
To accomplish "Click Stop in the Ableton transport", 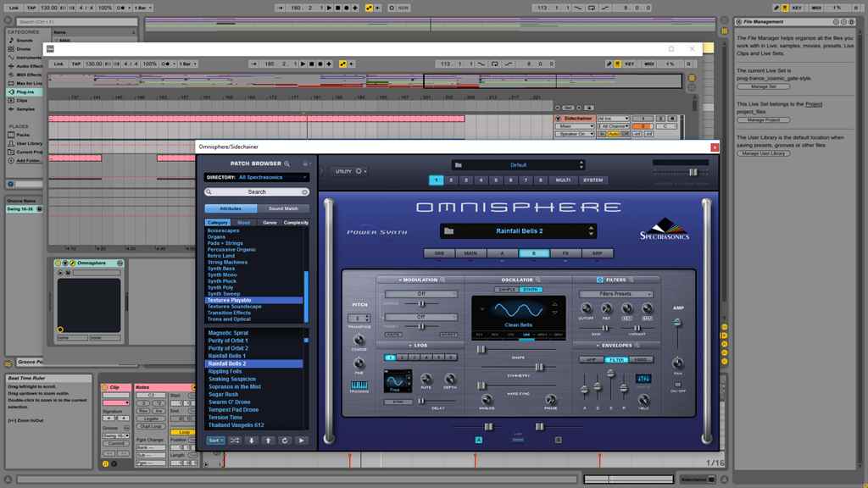I will coord(312,64).
